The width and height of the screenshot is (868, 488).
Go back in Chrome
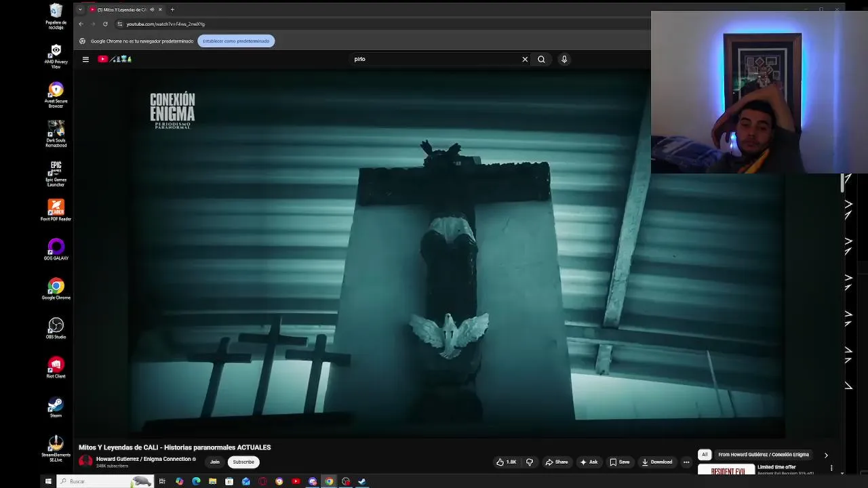tap(81, 24)
